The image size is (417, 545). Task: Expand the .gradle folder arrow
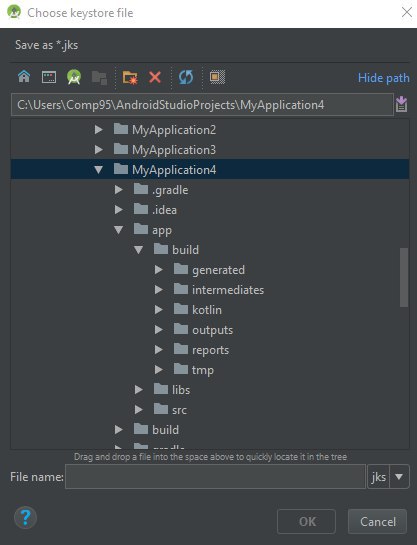[x=118, y=189]
